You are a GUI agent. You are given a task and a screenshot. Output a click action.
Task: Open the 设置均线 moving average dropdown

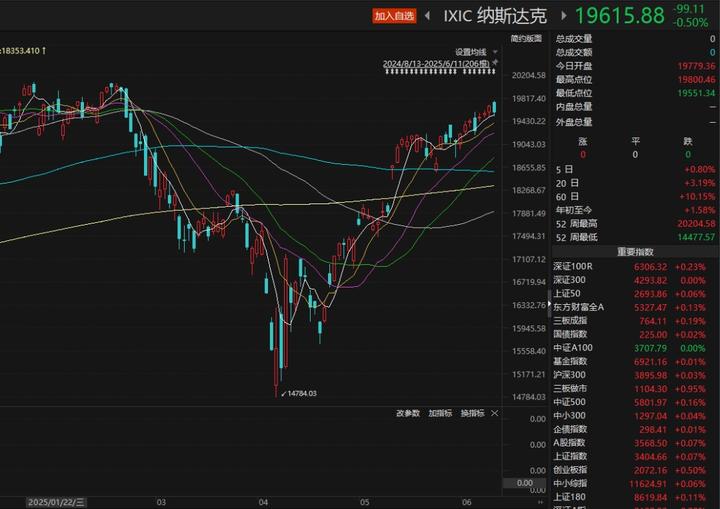476,52
